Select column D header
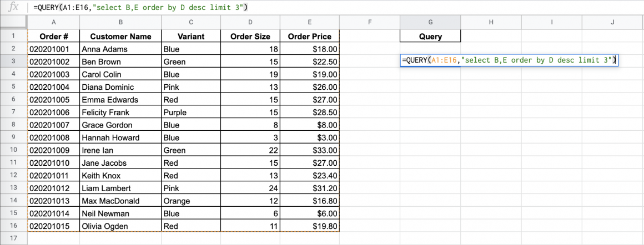644x245 pixels. tap(250, 22)
